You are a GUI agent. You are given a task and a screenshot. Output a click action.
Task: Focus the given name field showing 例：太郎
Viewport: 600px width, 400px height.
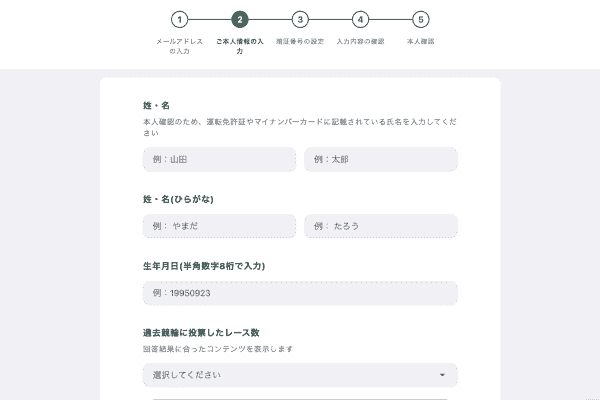pos(381,159)
